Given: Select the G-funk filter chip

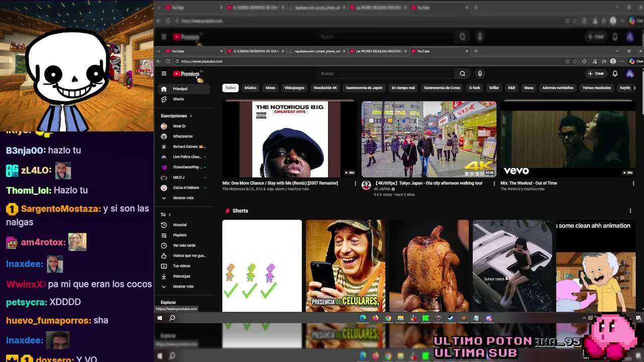Looking at the screenshot, I should coord(474,88).
